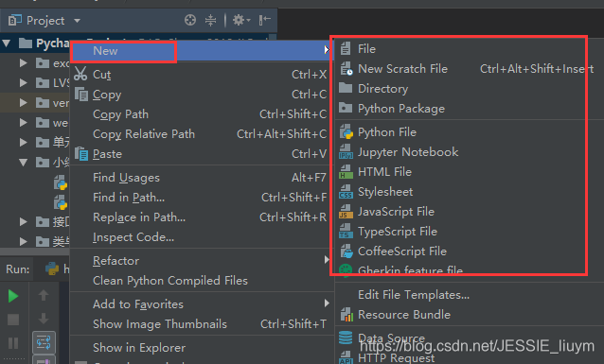Click the scroll from source target icon
Viewport: 604px width, 364px height.
[190, 20]
